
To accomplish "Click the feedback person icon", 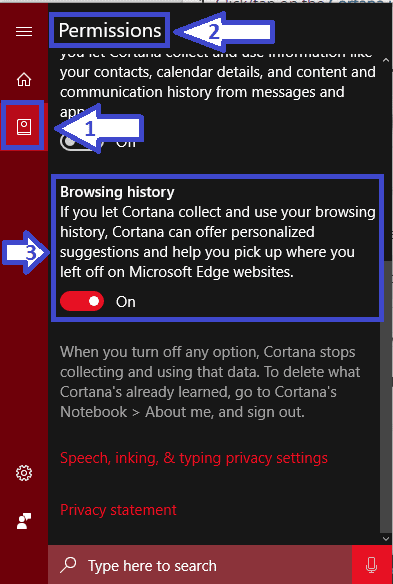I will click(24, 521).
